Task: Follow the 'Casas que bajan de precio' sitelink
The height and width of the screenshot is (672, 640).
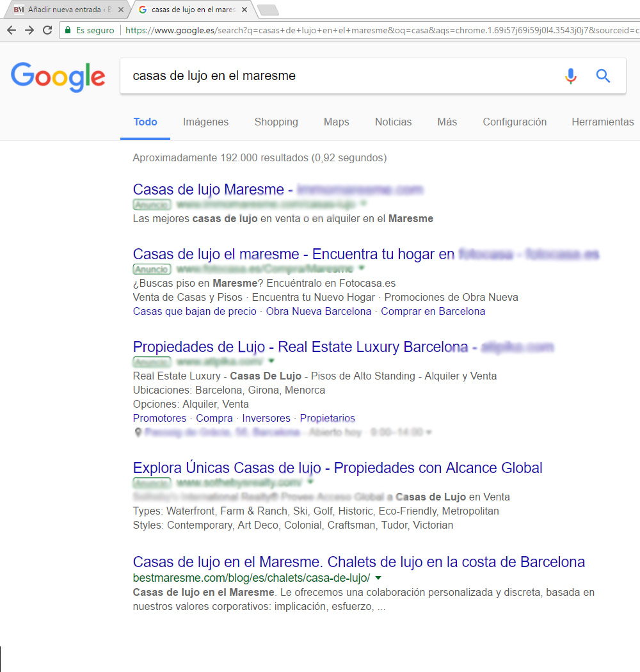Action: [195, 311]
